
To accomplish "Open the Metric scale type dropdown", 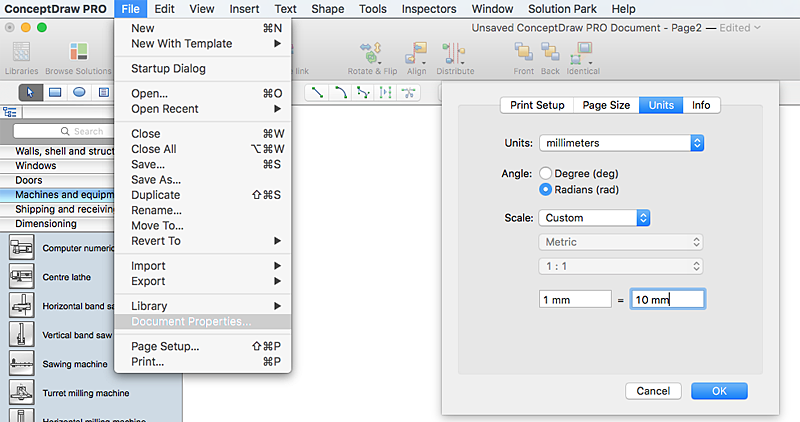I will click(x=621, y=242).
